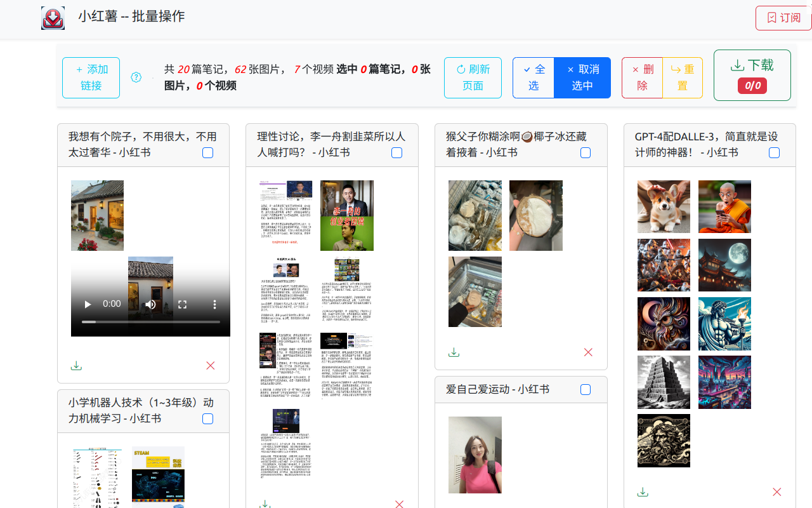Enter fullscreen on the courtyard video

182,304
